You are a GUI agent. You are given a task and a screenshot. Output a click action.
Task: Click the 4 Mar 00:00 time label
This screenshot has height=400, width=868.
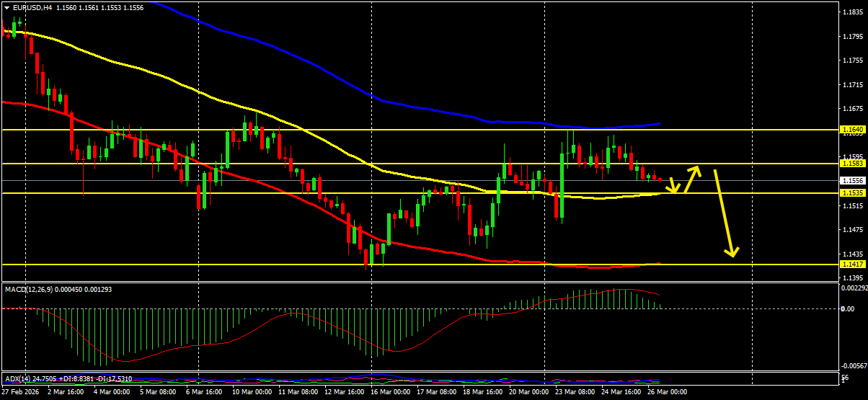tap(111, 392)
